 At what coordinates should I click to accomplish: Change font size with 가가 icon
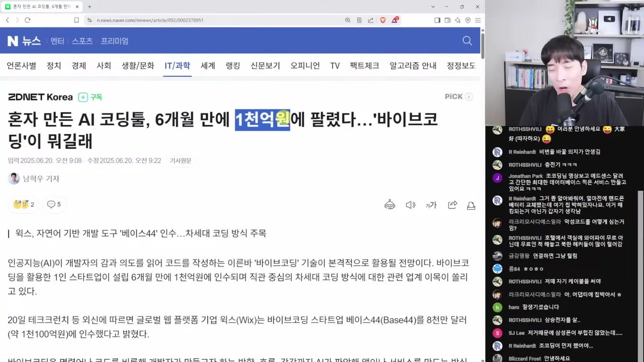[x=431, y=205]
